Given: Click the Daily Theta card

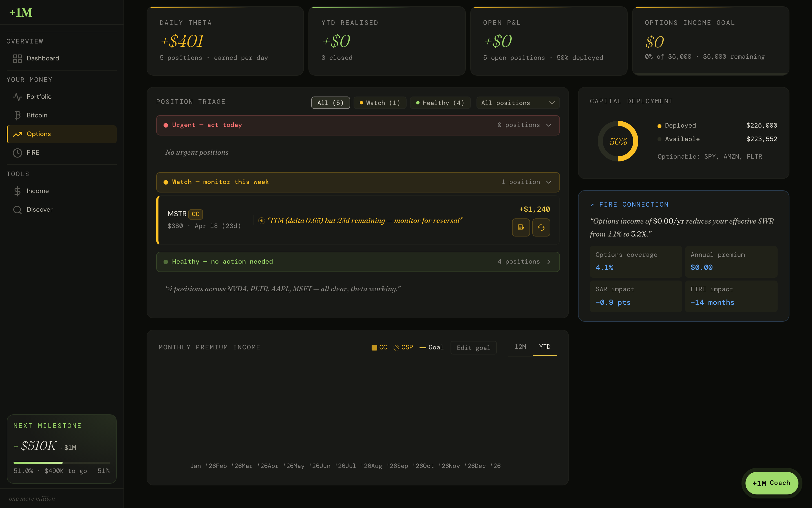Looking at the screenshot, I should pos(225,41).
